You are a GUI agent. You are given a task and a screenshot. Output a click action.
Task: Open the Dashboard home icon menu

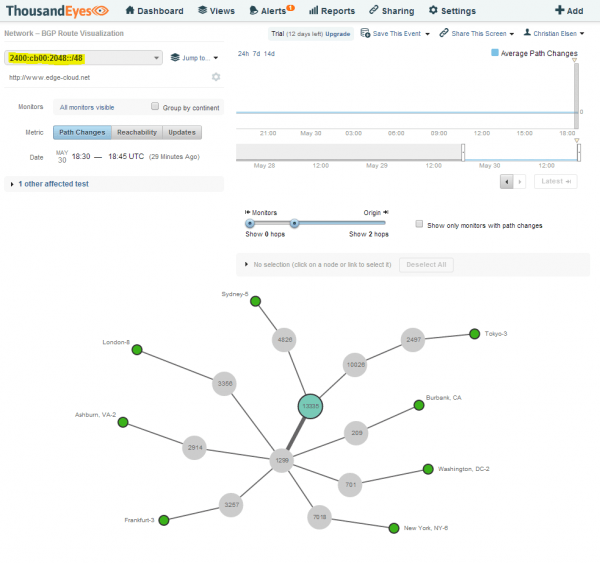click(155, 11)
